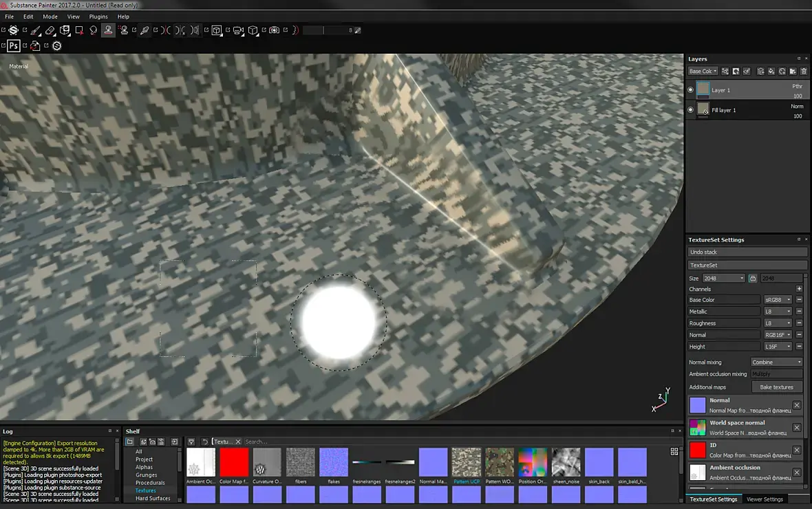
Task: Click the resources updater plugin icon
Action: [35, 45]
